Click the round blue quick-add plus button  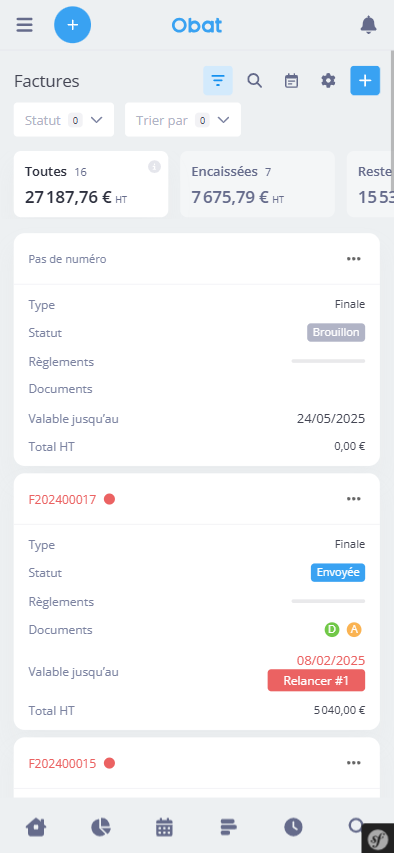tap(72, 25)
